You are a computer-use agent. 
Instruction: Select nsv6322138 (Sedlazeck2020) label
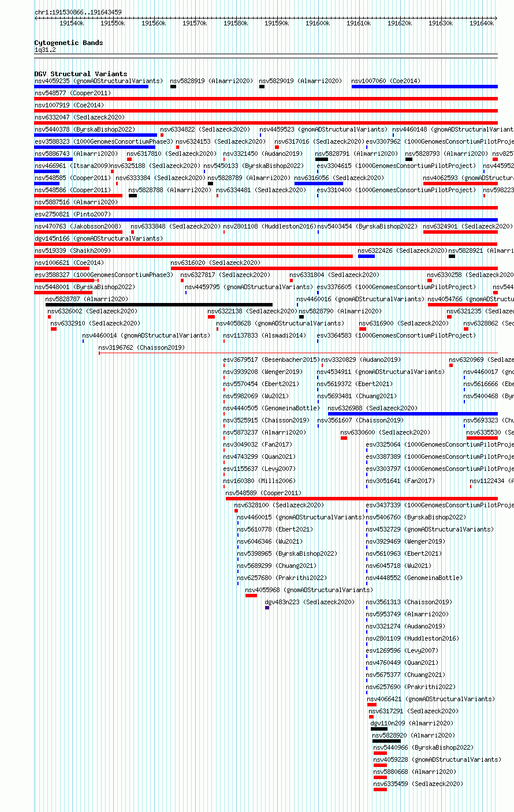coord(253,311)
